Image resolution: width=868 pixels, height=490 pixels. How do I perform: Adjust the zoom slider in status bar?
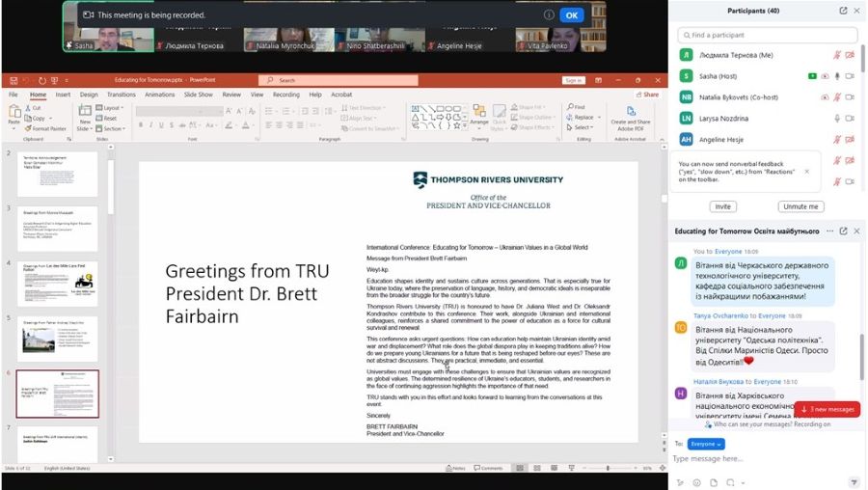[608, 469]
